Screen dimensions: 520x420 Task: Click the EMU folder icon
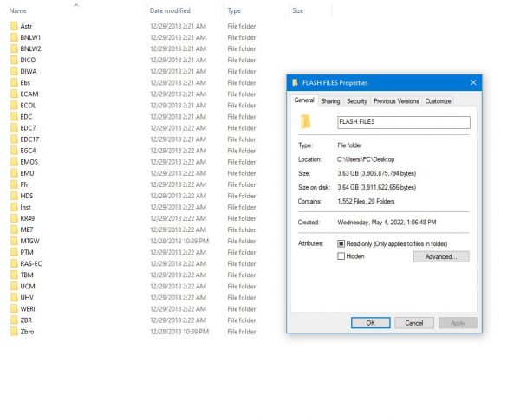pyautogui.click(x=14, y=173)
